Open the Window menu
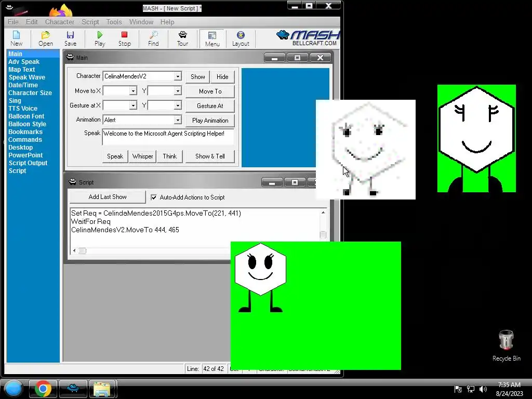532x399 pixels. (x=141, y=22)
